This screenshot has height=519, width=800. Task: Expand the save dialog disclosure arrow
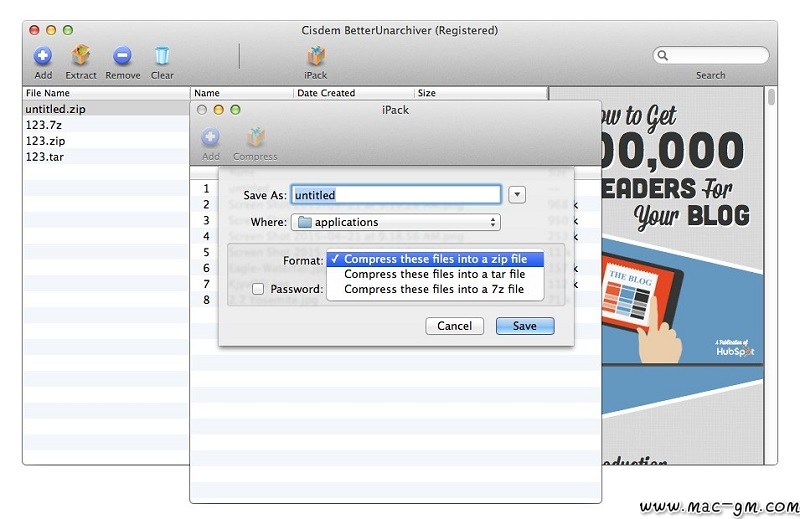517,195
